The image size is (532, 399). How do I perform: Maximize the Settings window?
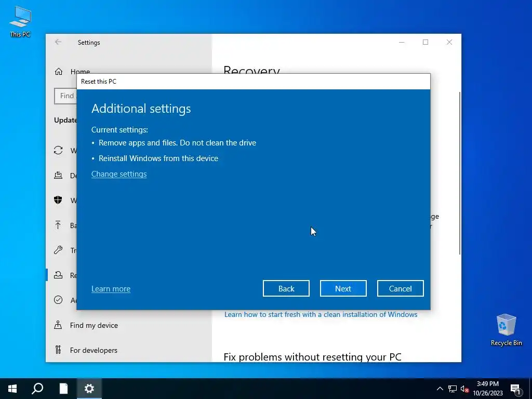[x=425, y=42]
